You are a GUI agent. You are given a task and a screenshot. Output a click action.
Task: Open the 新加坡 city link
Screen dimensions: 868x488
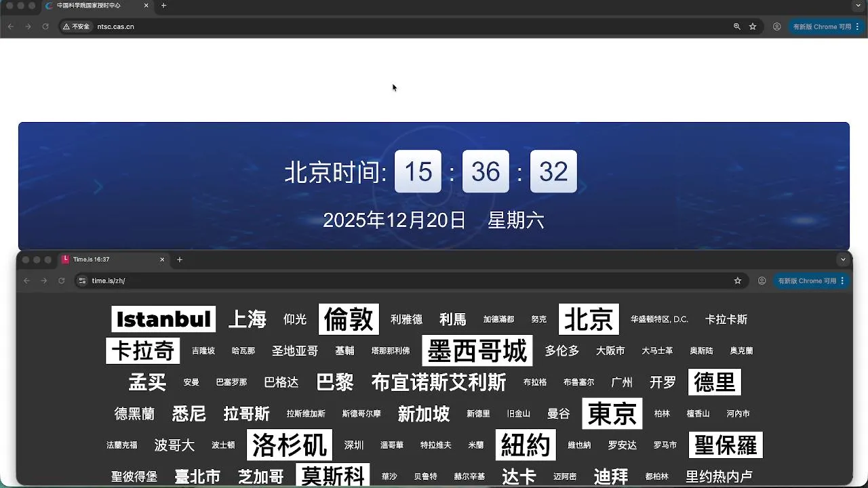pos(424,413)
